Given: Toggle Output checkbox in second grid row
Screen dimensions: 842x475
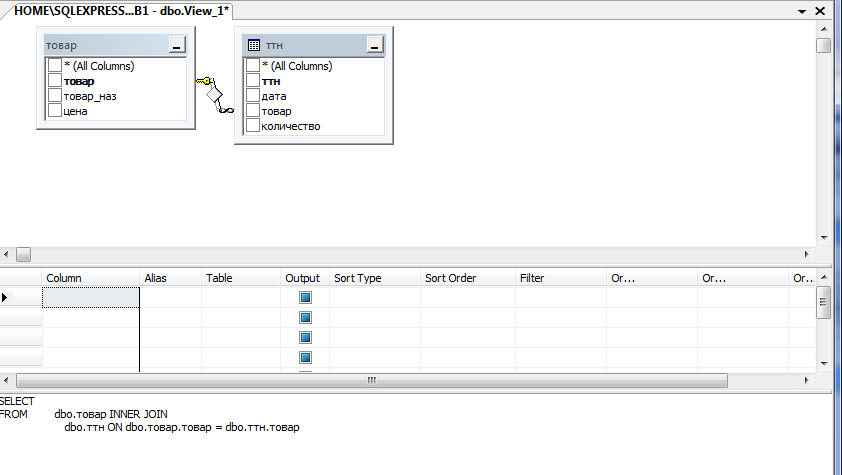Looking at the screenshot, I should click(x=305, y=317).
